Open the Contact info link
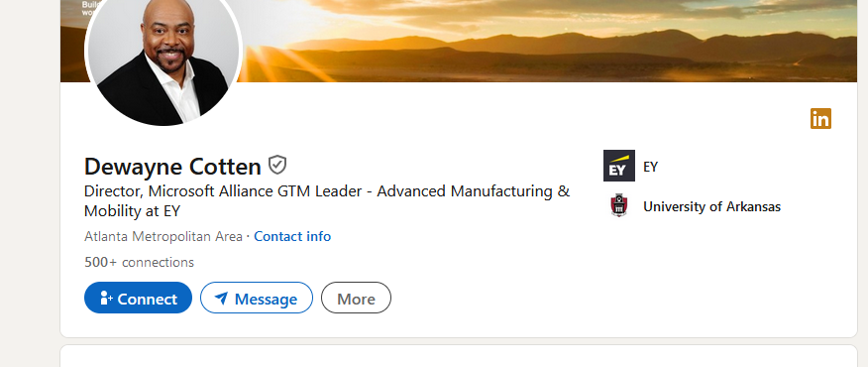This screenshot has height=367, width=868. point(292,237)
